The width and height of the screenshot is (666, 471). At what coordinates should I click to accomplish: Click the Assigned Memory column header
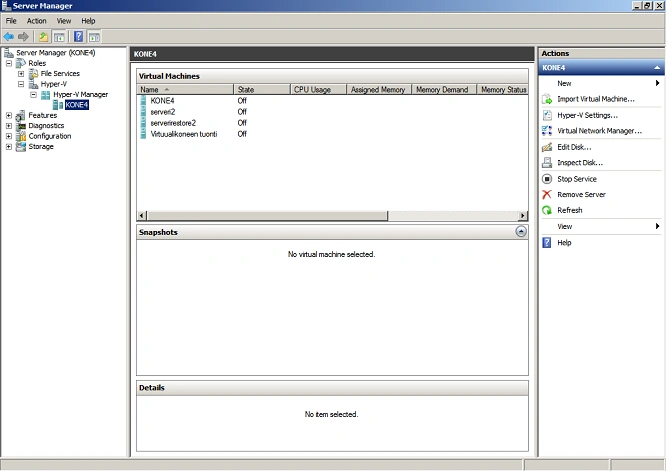point(379,90)
